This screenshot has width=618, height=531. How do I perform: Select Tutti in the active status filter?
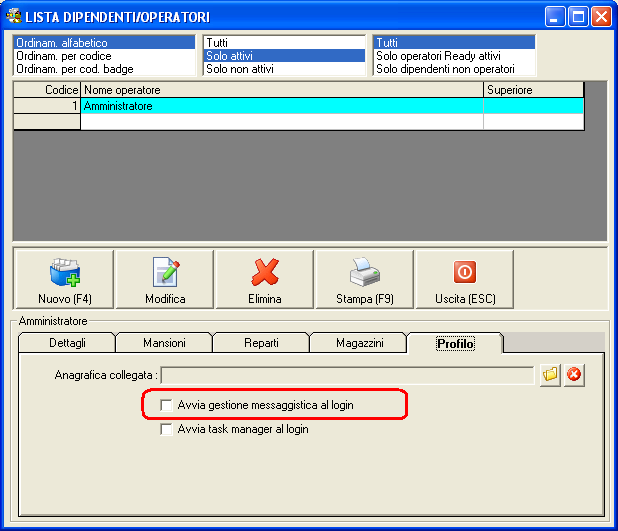pos(284,43)
